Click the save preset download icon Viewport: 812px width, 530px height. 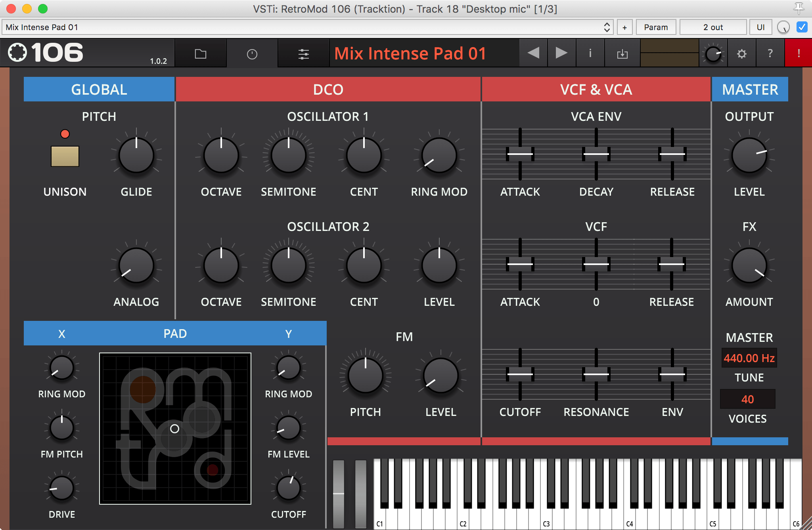(622, 53)
